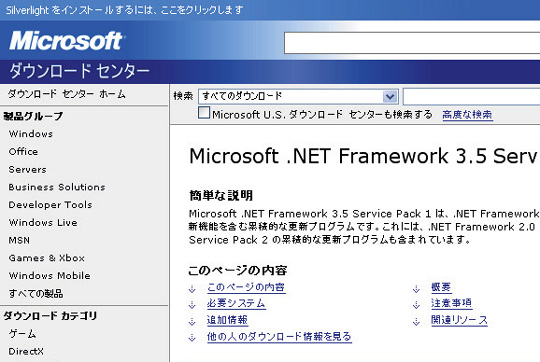Open Windows Live product group
The width and height of the screenshot is (540, 362).
(x=43, y=223)
